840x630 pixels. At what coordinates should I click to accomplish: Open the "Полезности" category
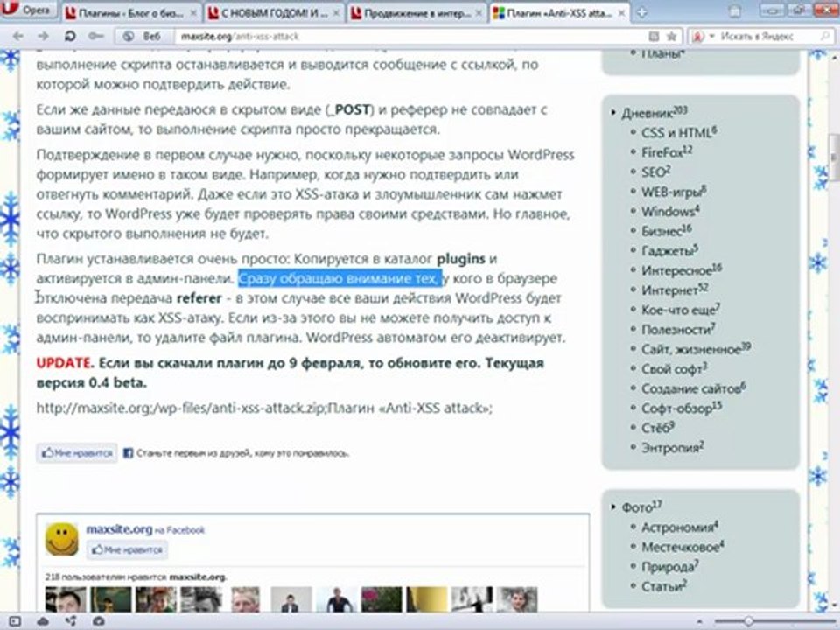pos(679,330)
